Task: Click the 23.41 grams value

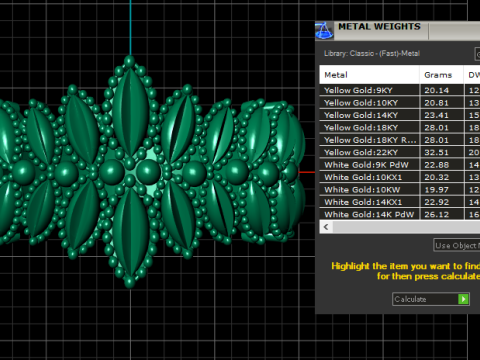Action: click(x=436, y=115)
